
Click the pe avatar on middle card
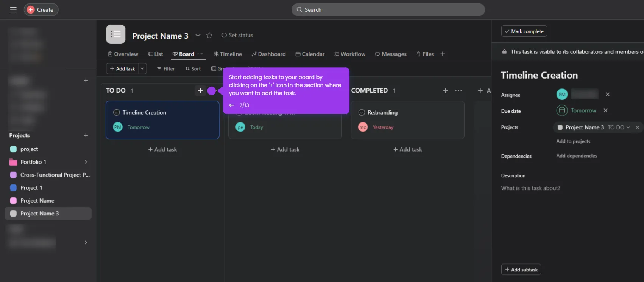(240, 127)
